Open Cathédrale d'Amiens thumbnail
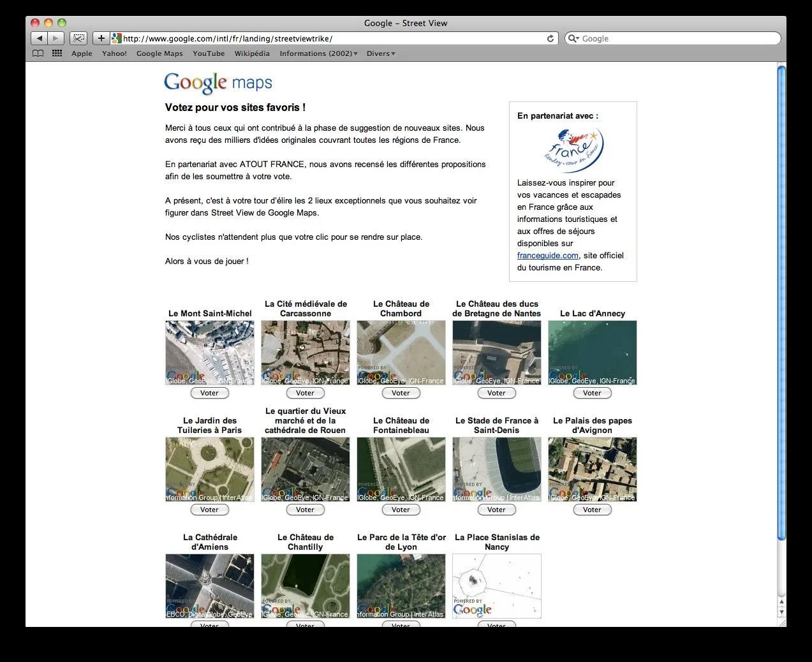Image resolution: width=812 pixels, height=662 pixels. tap(210, 586)
